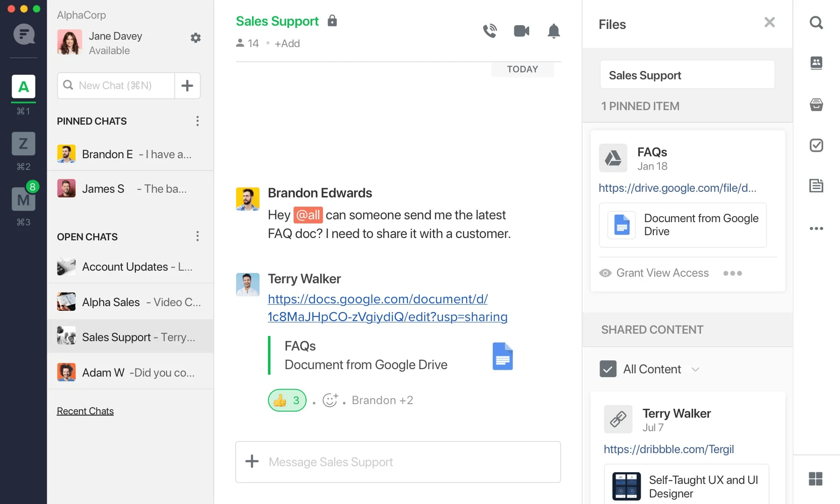Start a voice call in Sales Support
This screenshot has height=504, width=840.
[490, 31]
